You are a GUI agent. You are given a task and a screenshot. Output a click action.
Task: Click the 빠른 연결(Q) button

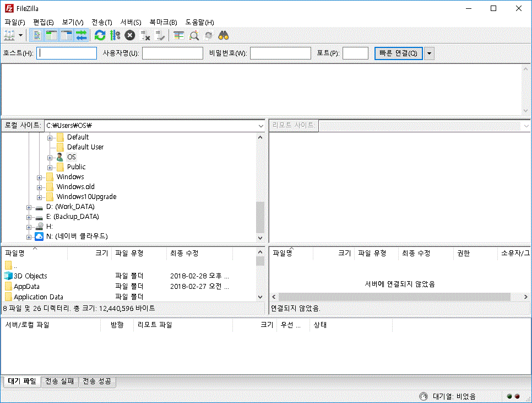[398, 53]
